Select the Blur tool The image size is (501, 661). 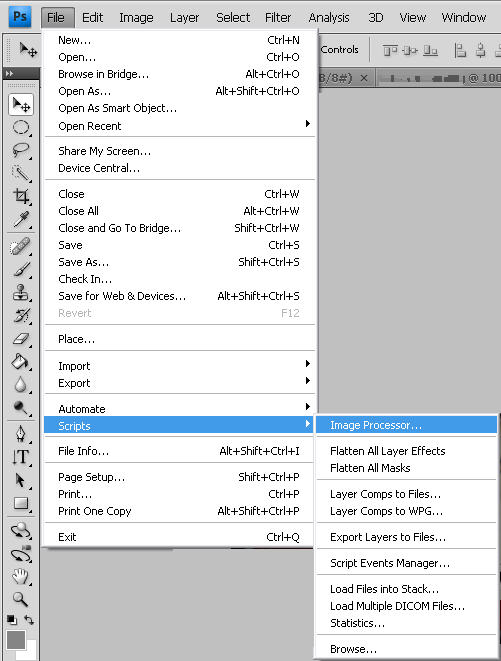21,384
